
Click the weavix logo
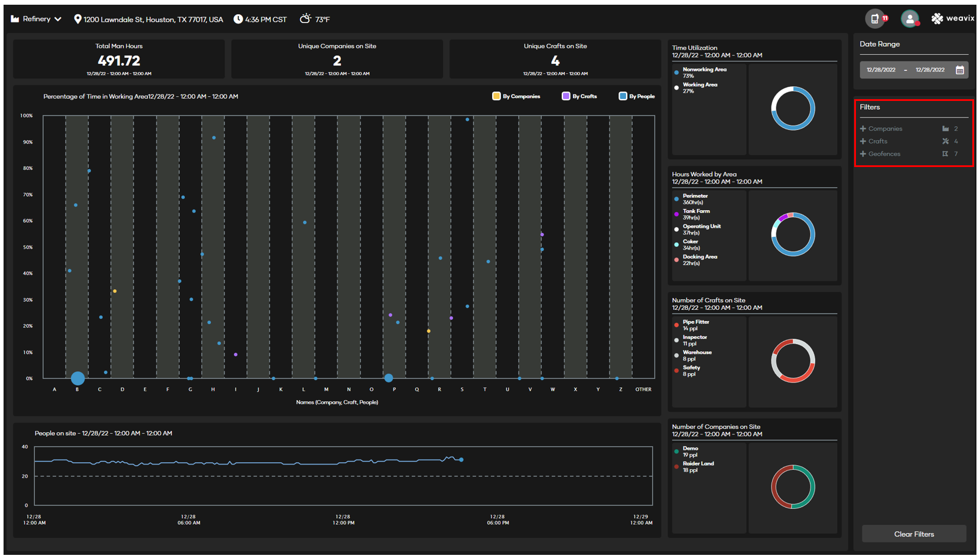tap(952, 19)
